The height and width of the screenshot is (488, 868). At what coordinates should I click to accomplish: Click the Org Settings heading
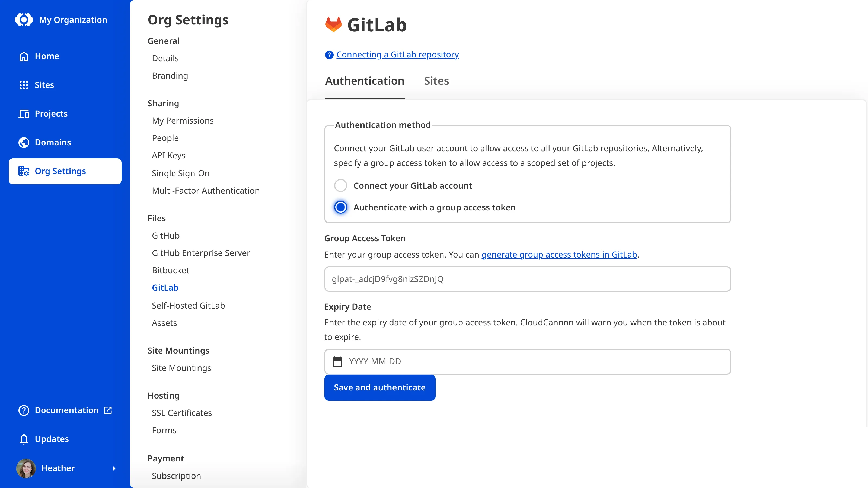click(188, 20)
